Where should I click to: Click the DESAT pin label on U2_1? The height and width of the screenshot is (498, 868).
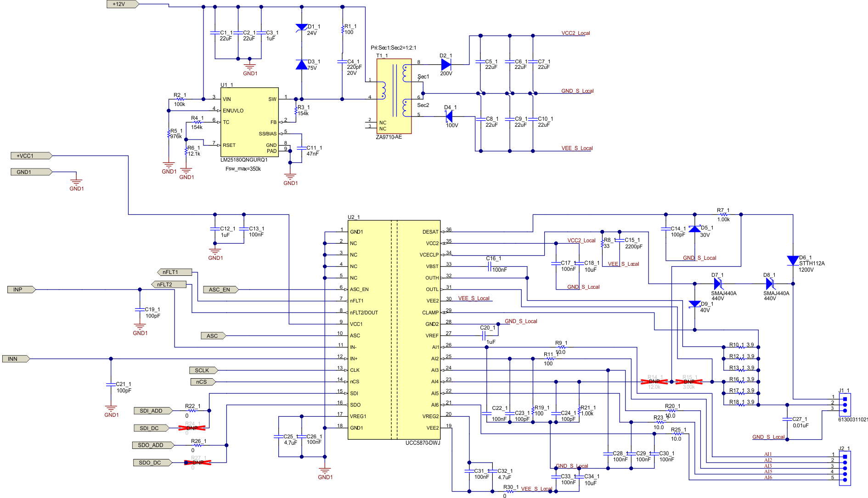[430, 232]
